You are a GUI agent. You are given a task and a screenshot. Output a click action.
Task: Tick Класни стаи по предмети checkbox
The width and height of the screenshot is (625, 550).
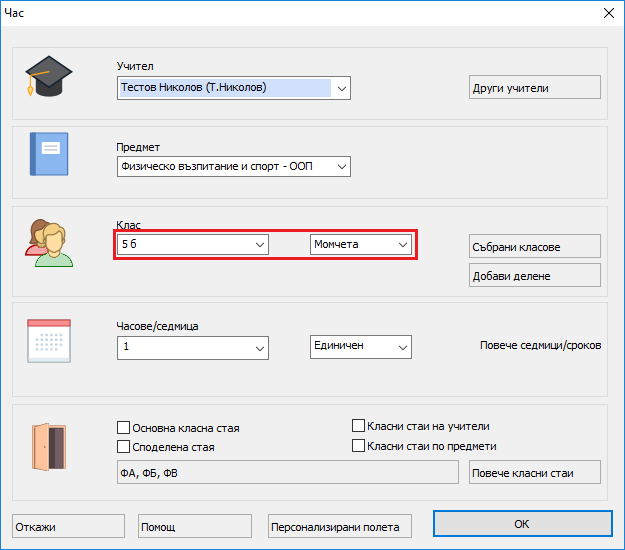pyautogui.click(x=360, y=446)
